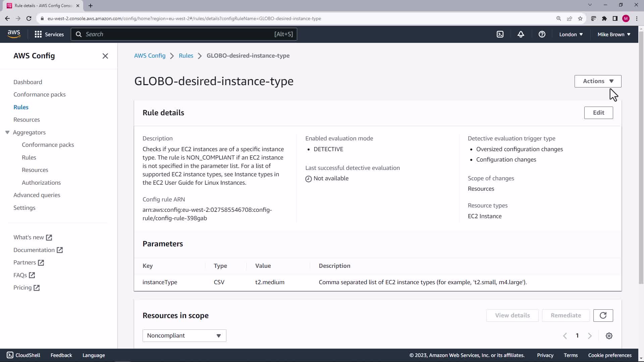Open the Actions dropdown

(x=598, y=81)
